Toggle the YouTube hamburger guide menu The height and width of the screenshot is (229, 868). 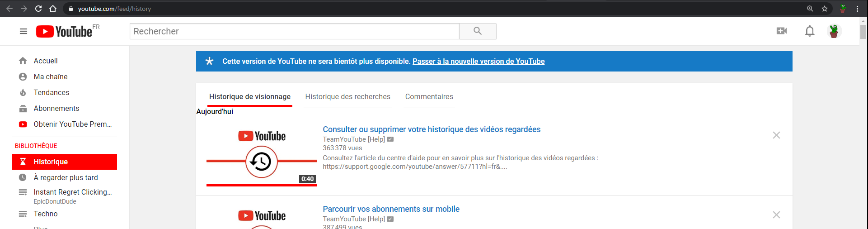pos(23,31)
